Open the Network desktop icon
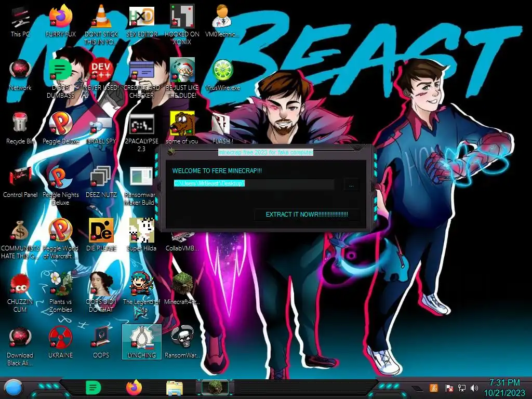 point(20,75)
